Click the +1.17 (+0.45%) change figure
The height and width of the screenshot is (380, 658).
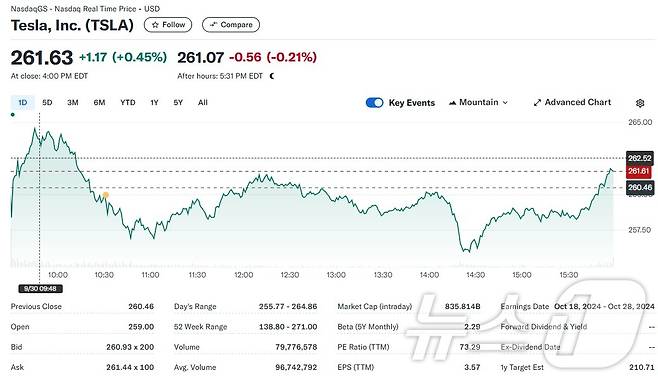click(123, 57)
